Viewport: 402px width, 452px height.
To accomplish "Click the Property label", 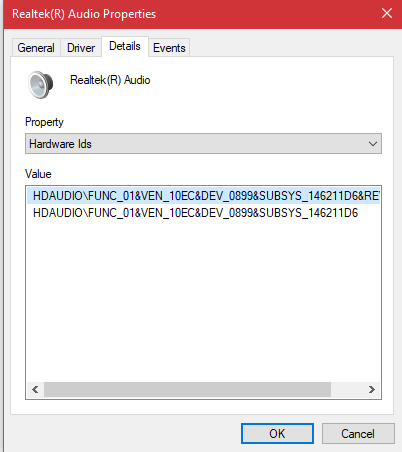I will tap(44, 122).
